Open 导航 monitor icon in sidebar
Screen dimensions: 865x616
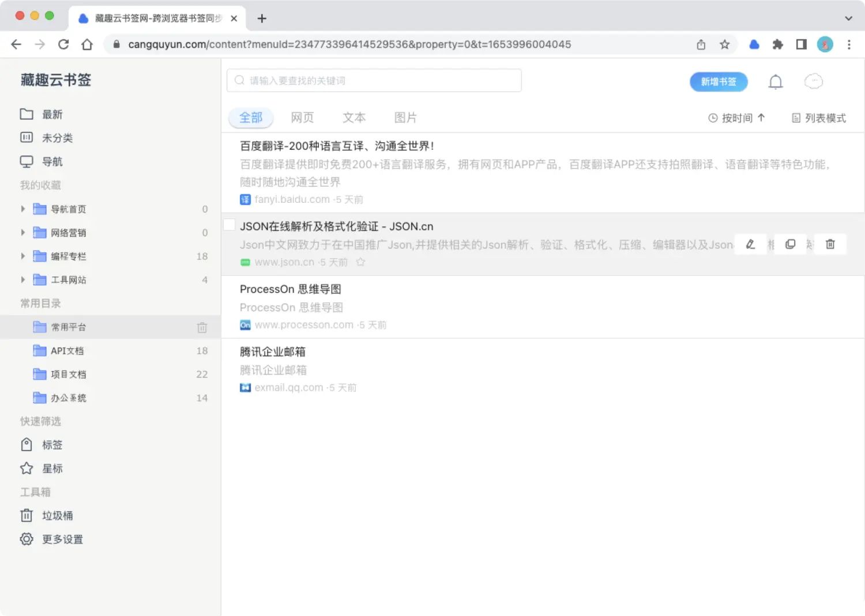tap(27, 161)
